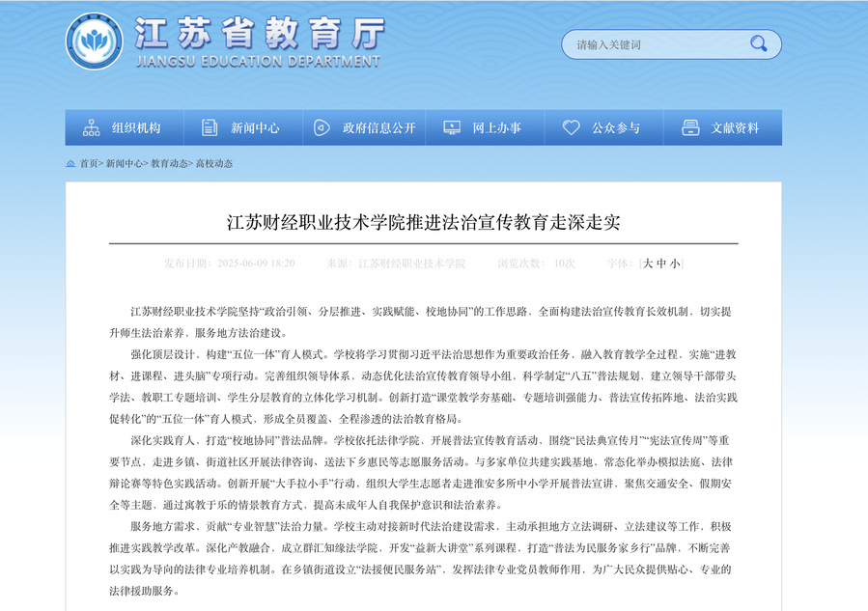Click the 组织机构 org-chart icon
Screen dimensions: 868x611
[92, 127]
